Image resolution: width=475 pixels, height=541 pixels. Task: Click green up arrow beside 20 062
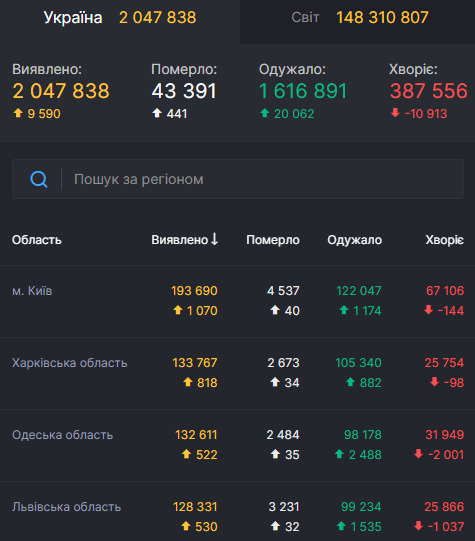[x=265, y=113]
